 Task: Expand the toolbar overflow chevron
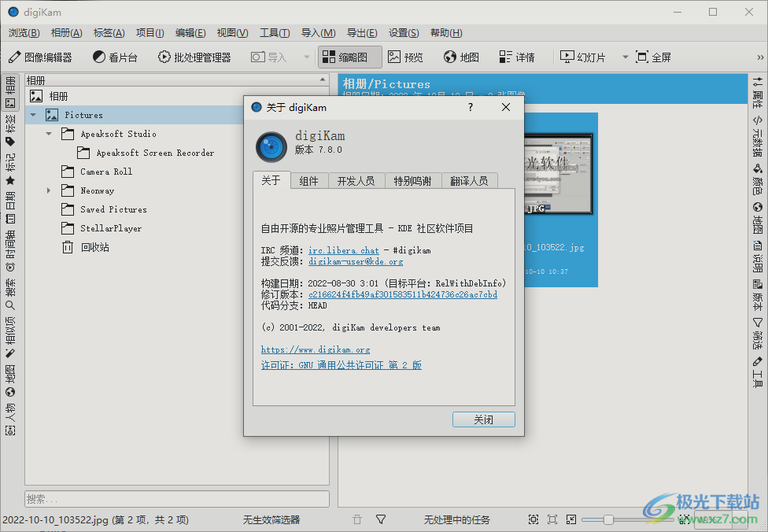click(760, 57)
